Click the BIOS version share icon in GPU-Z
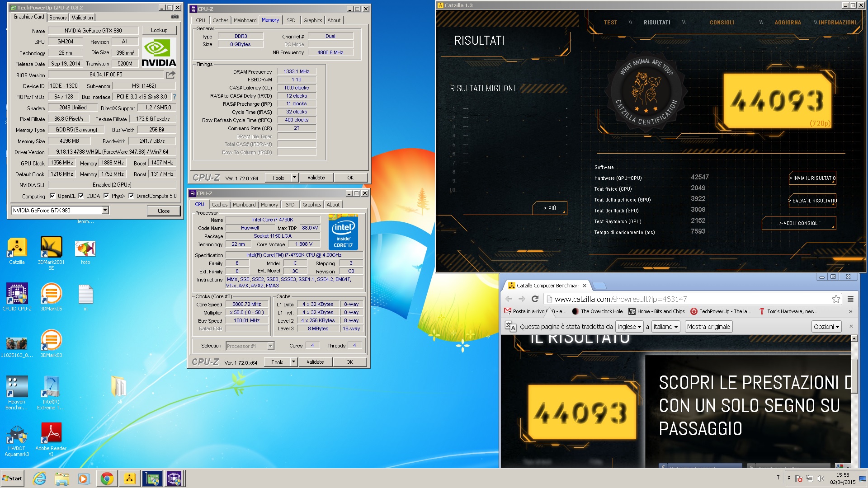The width and height of the screenshot is (868, 488). tap(170, 75)
